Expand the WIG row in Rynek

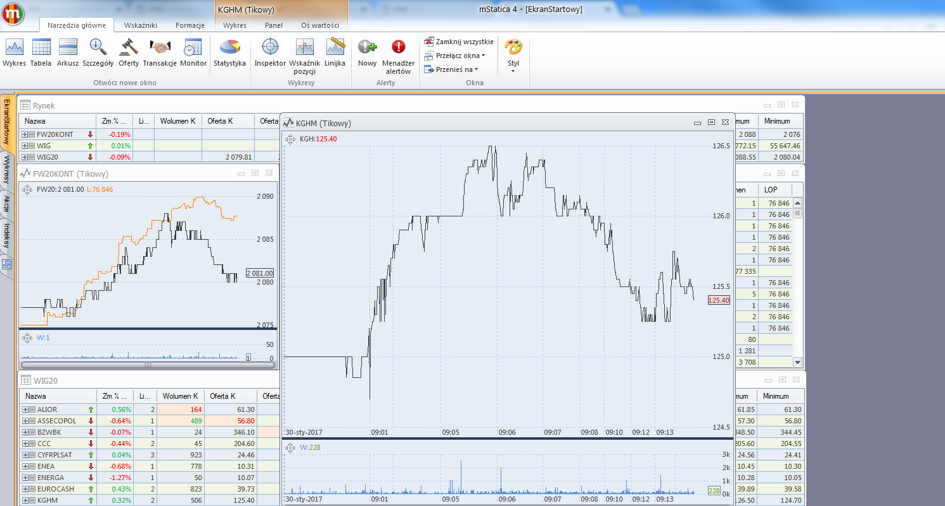pos(25,146)
